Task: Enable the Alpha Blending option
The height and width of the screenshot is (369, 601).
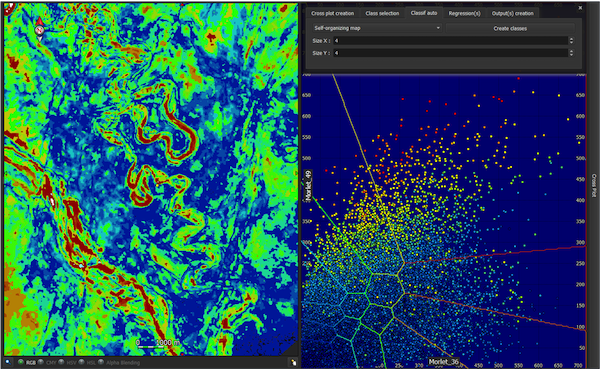Action: 101,362
